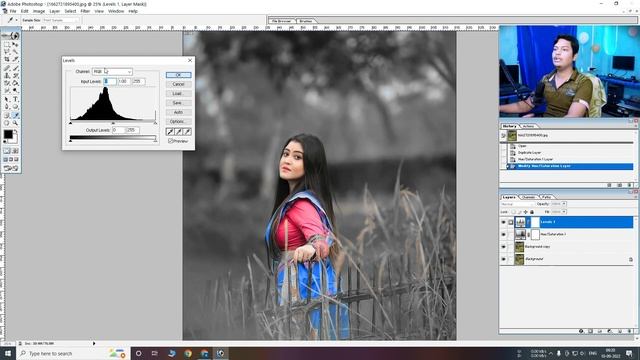
Task: Toggle lock all in Layers panel
Action: (x=531, y=212)
